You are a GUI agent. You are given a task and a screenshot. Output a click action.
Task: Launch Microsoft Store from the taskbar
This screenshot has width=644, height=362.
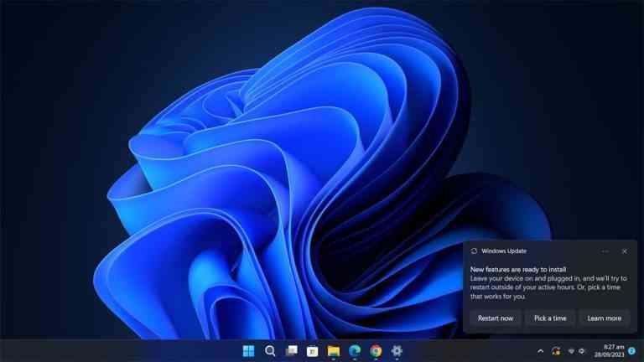pyautogui.click(x=313, y=351)
